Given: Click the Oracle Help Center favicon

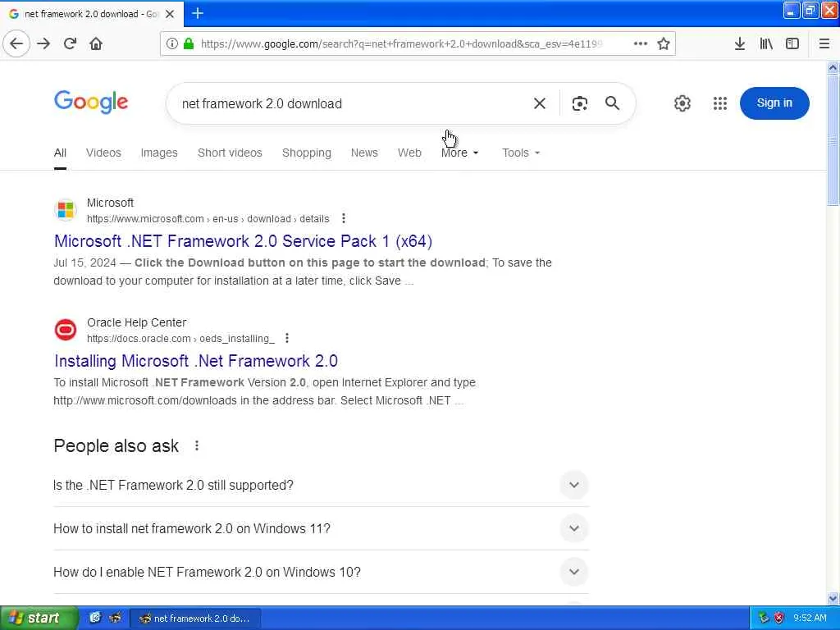Looking at the screenshot, I should tap(66, 330).
